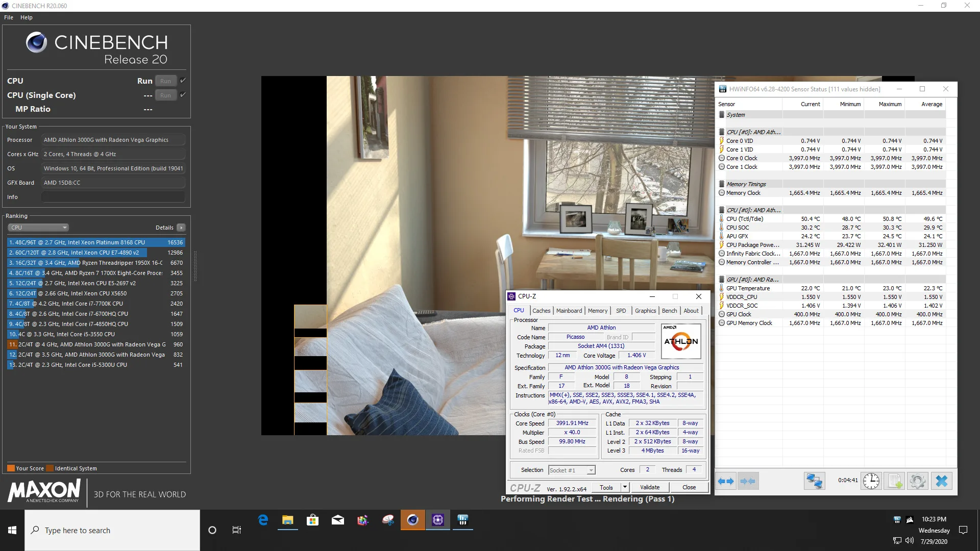Screen dimensions: 980x551
Task: Open notification center icon
Action: 963,530
